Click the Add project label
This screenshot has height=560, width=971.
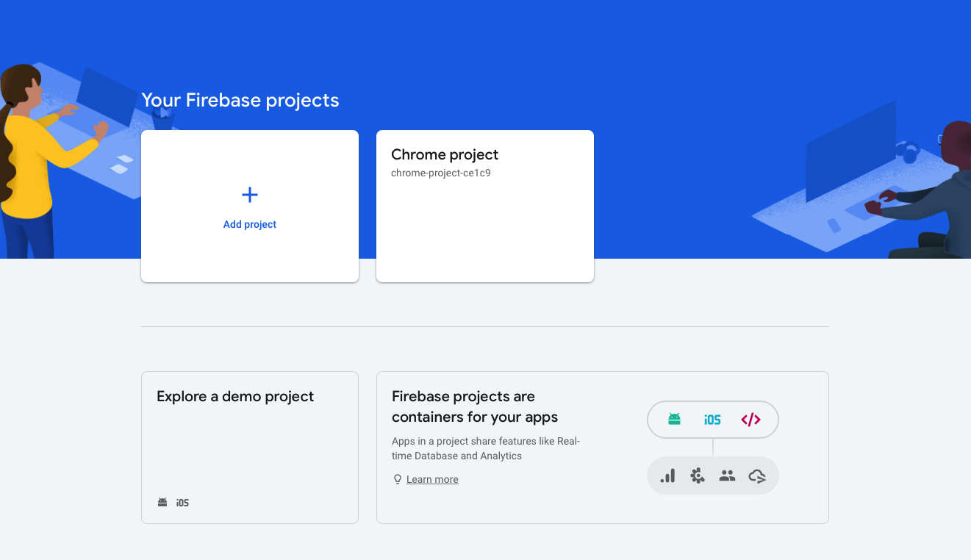click(250, 224)
